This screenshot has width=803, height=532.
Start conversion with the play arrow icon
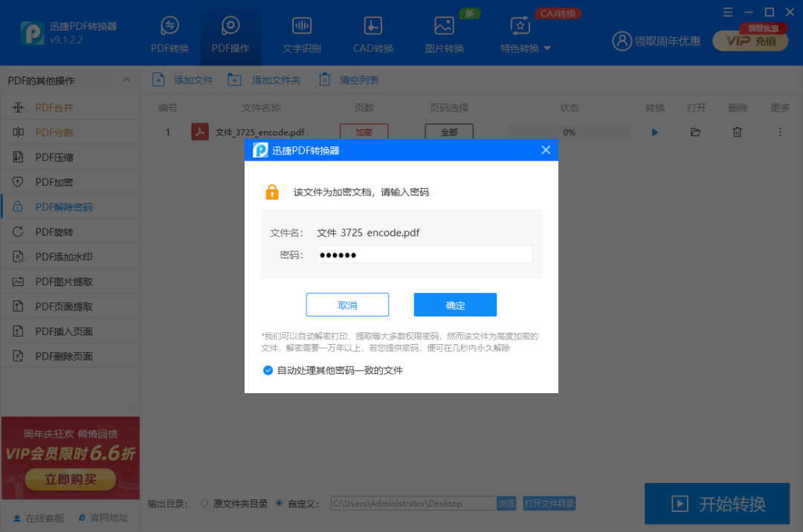point(654,132)
